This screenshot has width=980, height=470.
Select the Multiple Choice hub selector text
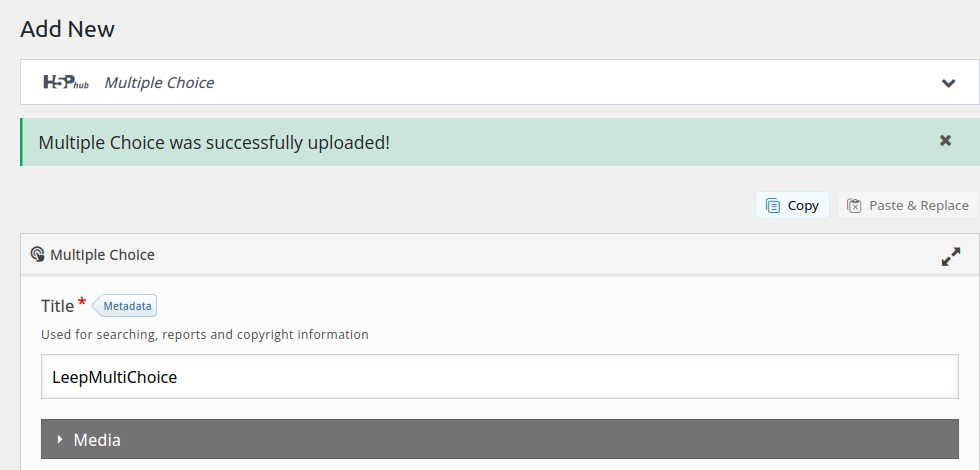pyautogui.click(x=159, y=82)
